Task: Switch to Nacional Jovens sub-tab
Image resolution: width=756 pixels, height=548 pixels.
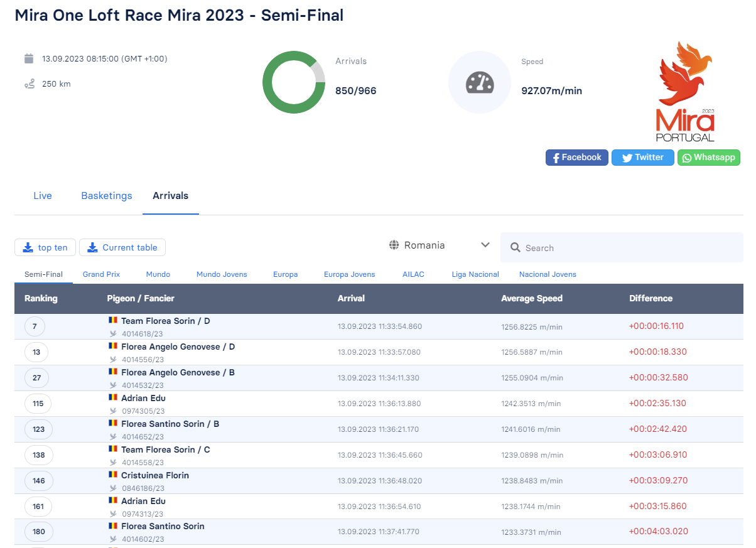Action: click(548, 274)
